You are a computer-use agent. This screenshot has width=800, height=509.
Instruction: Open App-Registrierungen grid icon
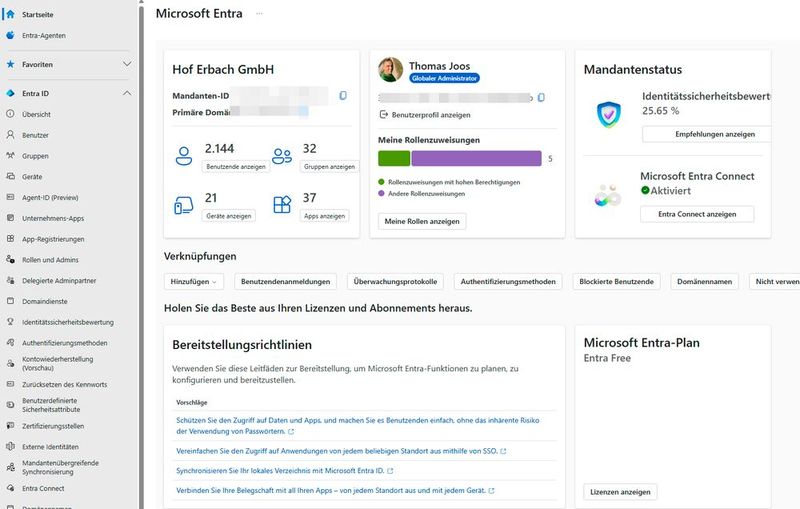(10, 239)
